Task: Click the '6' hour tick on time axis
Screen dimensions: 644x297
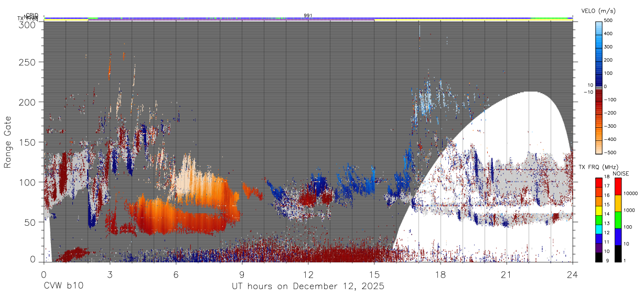Action: point(176,273)
